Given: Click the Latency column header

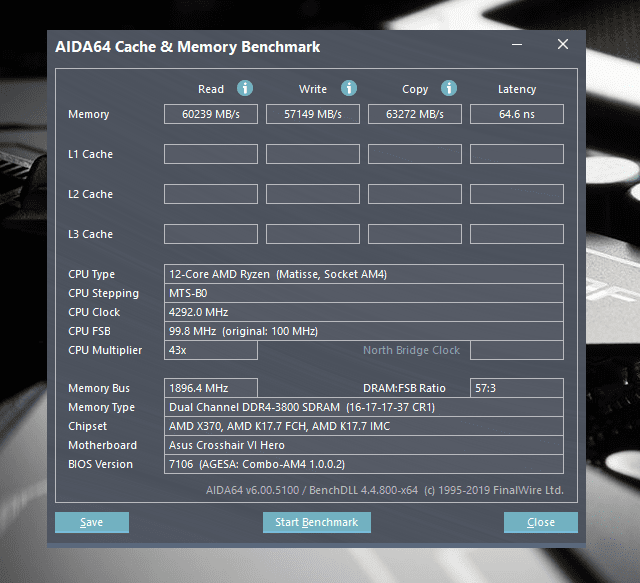Looking at the screenshot, I should [x=517, y=89].
